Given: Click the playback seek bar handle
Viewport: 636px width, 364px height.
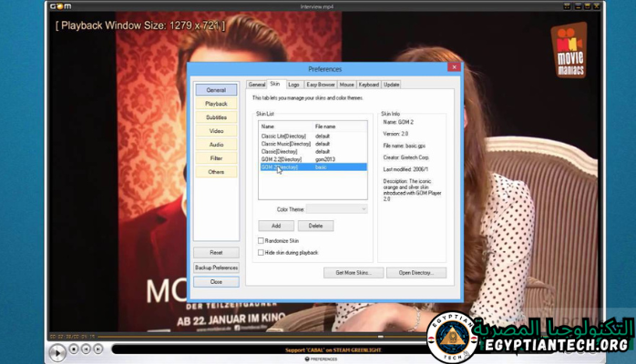Looking at the screenshot, I should [381, 337].
